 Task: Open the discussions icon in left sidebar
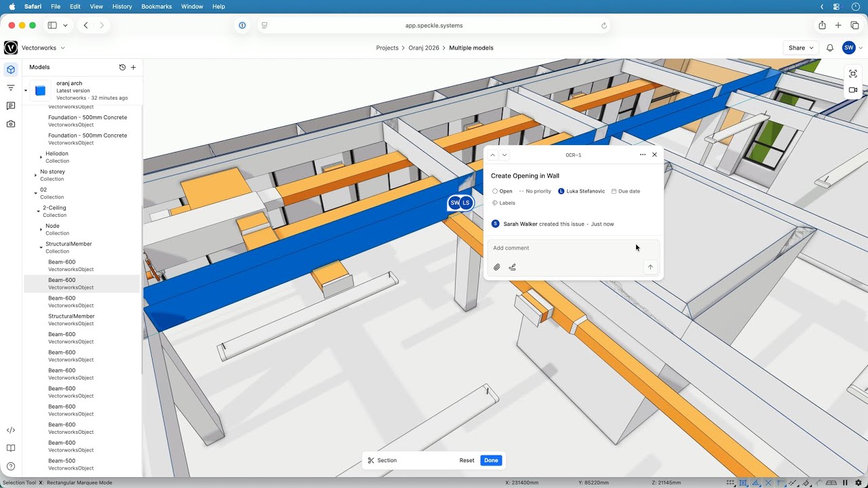pos(11,106)
